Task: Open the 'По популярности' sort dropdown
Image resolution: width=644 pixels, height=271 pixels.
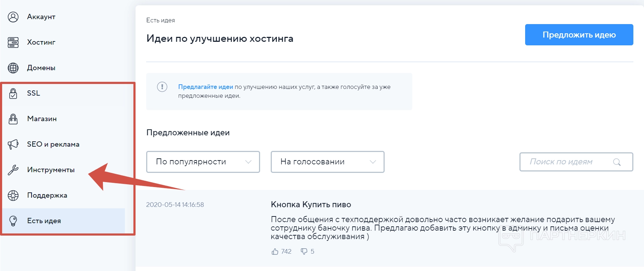Action: point(203,162)
